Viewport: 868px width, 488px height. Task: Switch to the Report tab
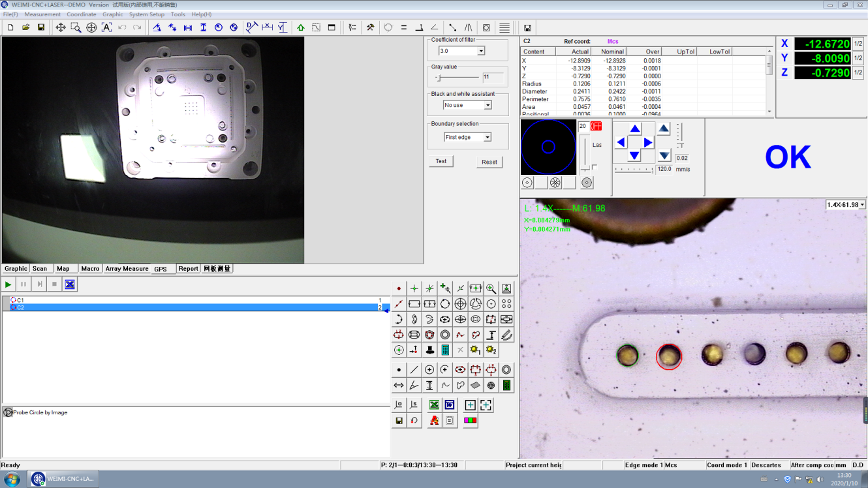click(x=188, y=269)
